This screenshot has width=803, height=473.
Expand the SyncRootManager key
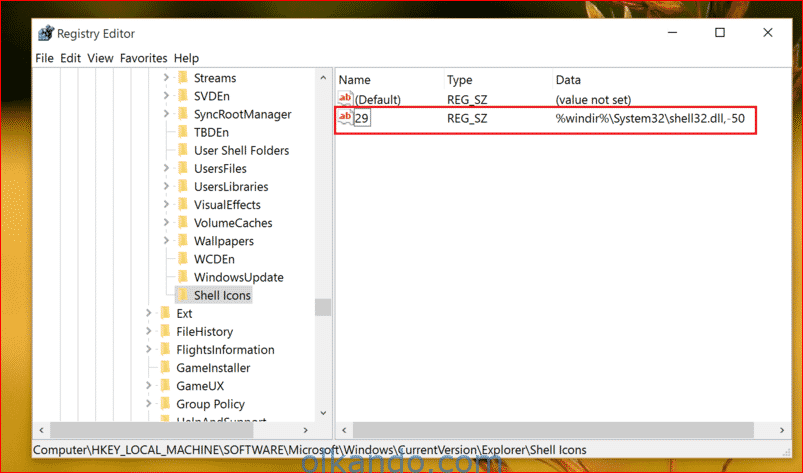(x=166, y=114)
